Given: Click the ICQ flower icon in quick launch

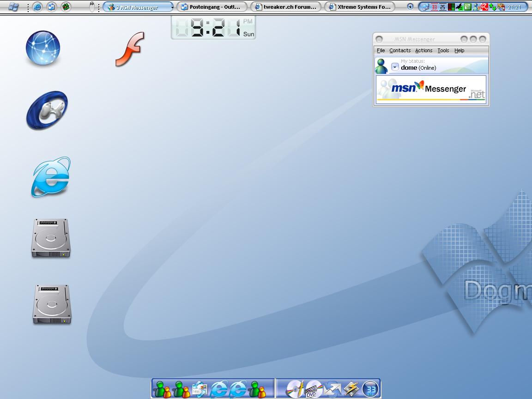Looking at the screenshot, I should point(66,7).
